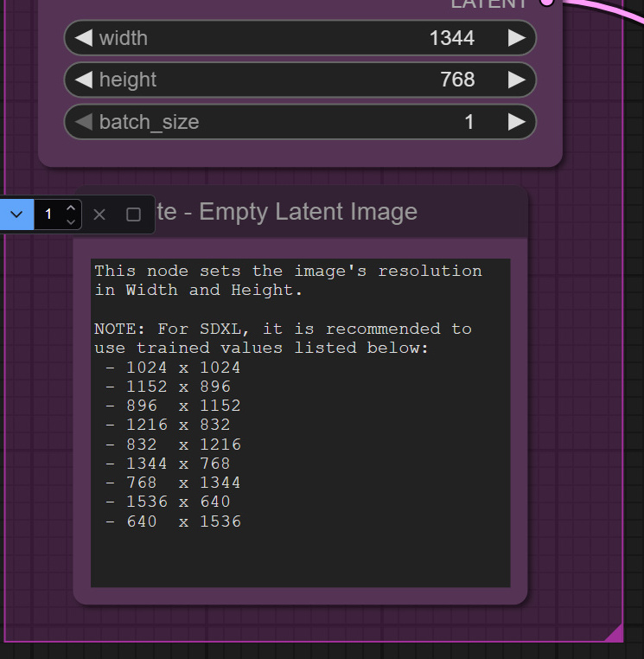Click the square stop icon in toolbar
Screen dimensions: 644x659
(134, 214)
